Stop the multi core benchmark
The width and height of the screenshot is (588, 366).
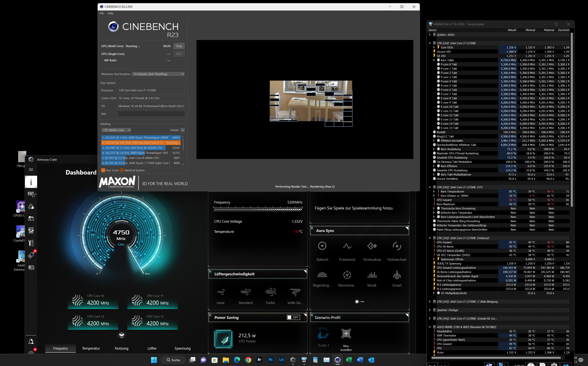tap(179, 46)
